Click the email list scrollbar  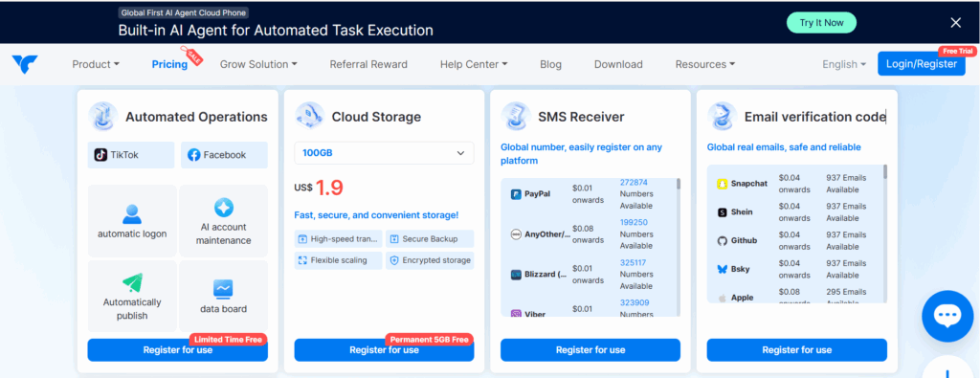(885, 172)
